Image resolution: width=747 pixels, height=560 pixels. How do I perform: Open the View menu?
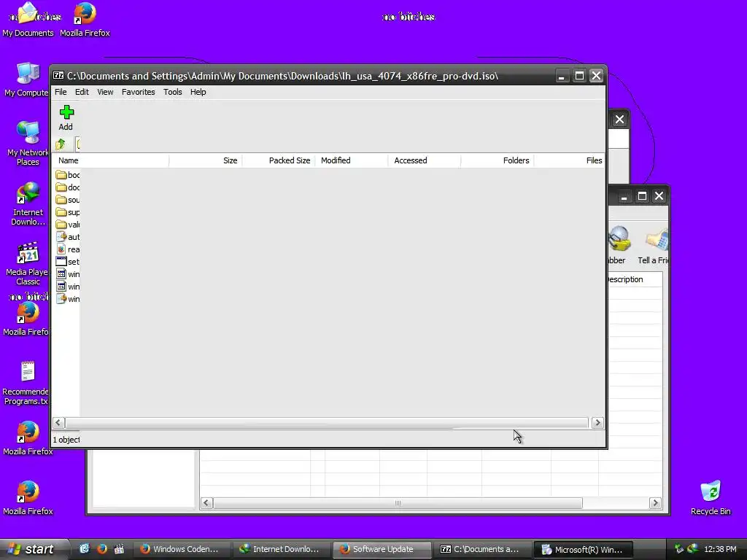click(x=105, y=92)
